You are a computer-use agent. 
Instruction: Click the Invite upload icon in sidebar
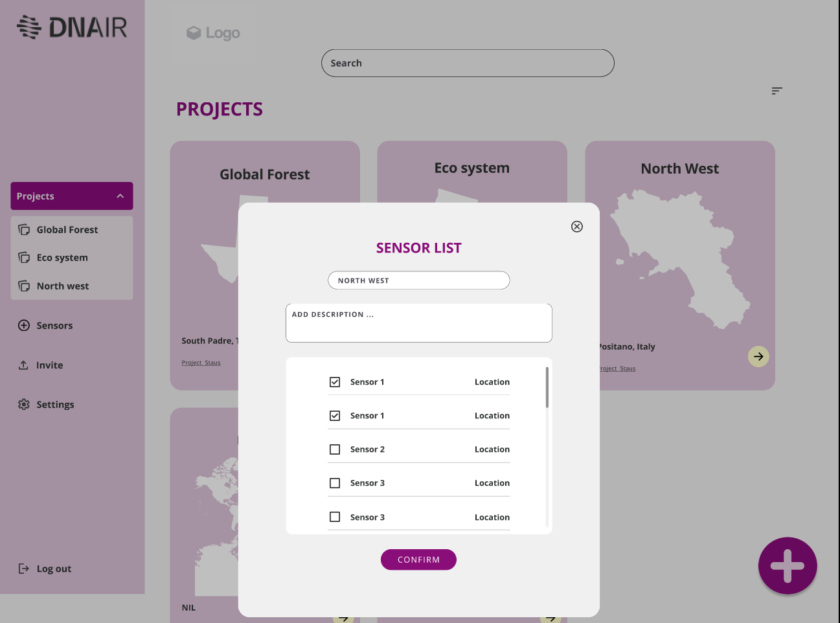coord(24,365)
